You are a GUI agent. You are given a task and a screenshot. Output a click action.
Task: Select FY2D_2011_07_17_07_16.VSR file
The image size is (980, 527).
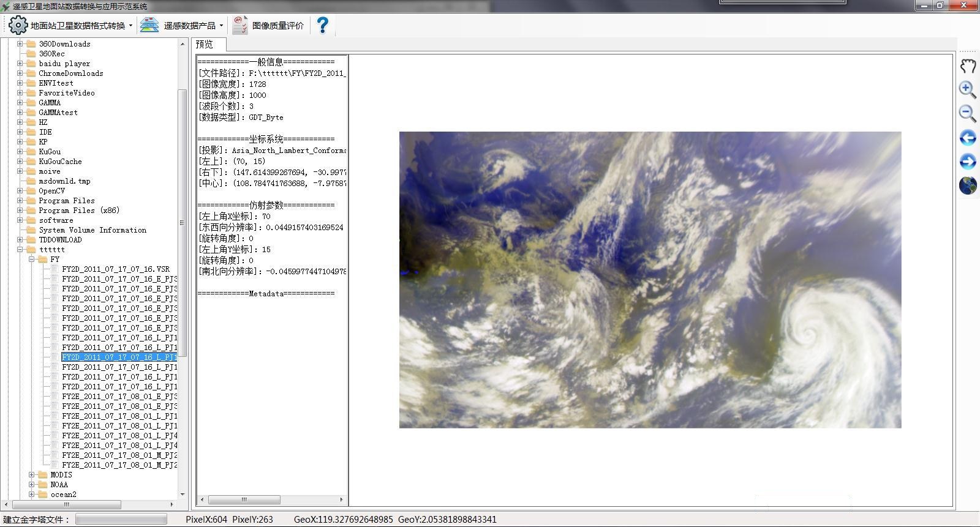click(x=116, y=269)
